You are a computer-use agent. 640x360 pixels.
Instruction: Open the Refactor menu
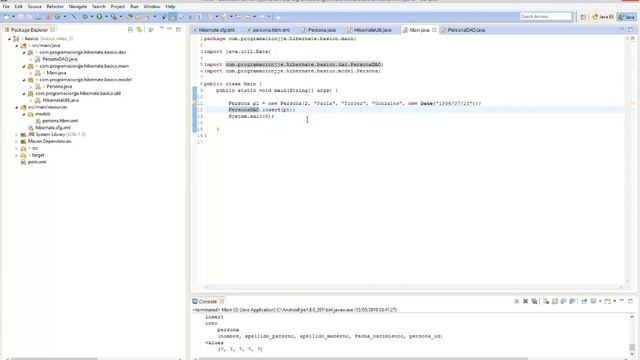[x=55, y=7]
